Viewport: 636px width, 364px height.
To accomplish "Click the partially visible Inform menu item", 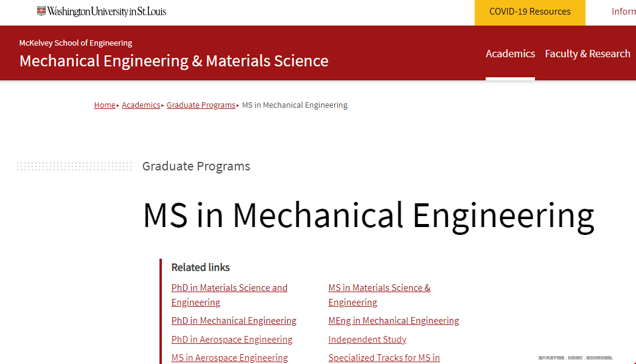I will [x=623, y=12].
